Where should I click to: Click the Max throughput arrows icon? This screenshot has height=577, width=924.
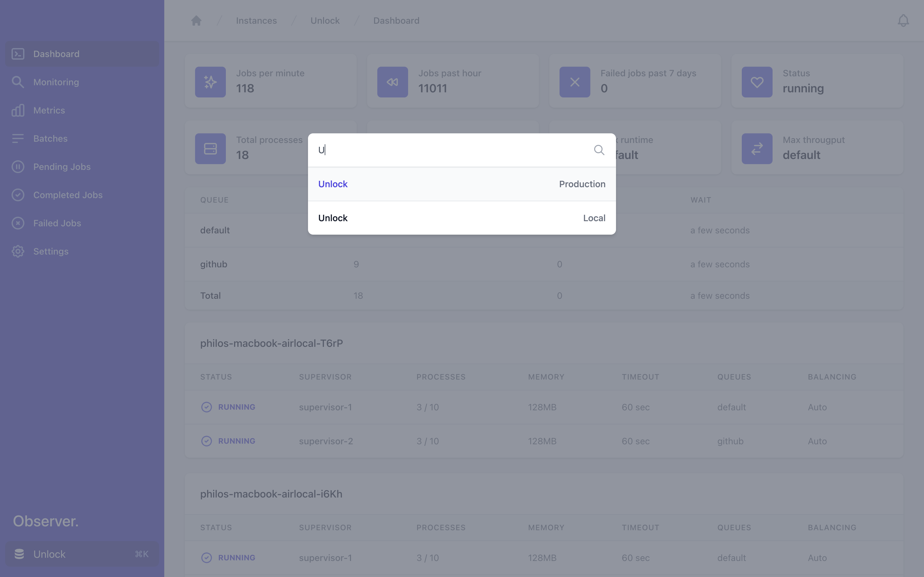pos(757,149)
